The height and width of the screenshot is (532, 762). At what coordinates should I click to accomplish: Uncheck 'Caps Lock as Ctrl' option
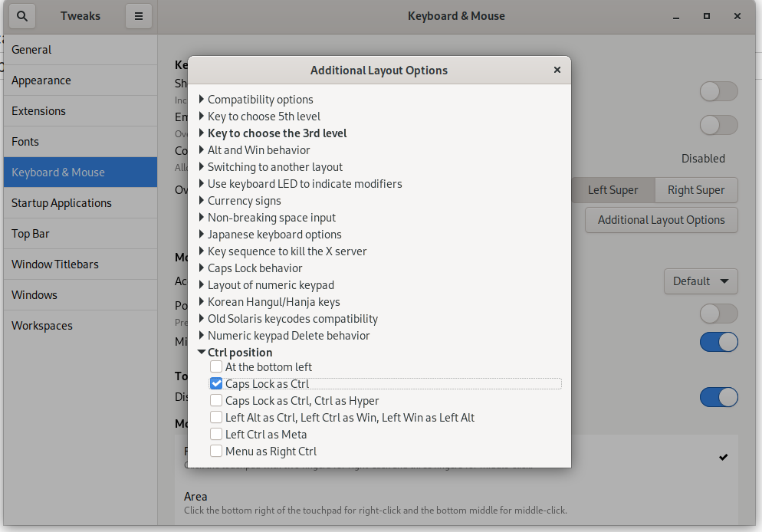[216, 384]
